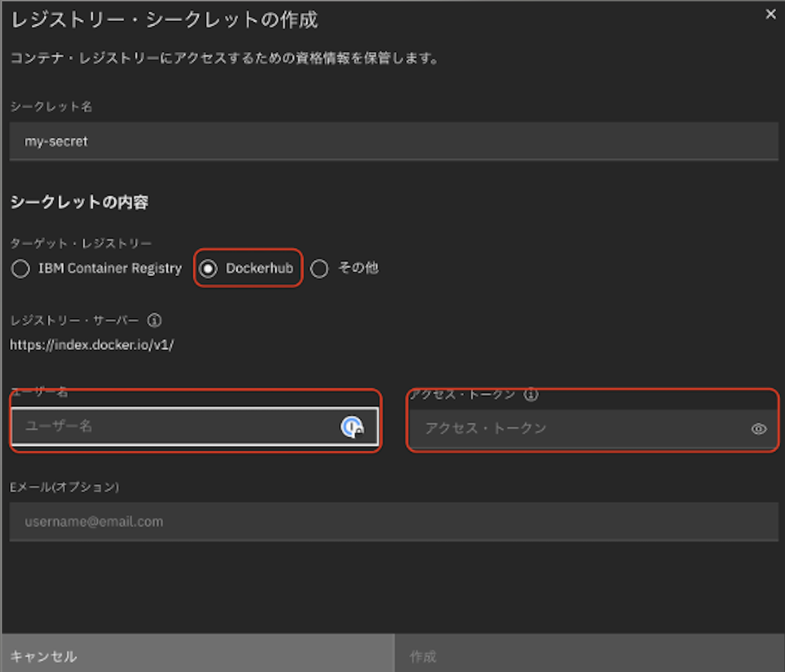This screenshot has height=672, width=785.
Task: Click the シークレット名 label
Action: [x=51, y=106]
